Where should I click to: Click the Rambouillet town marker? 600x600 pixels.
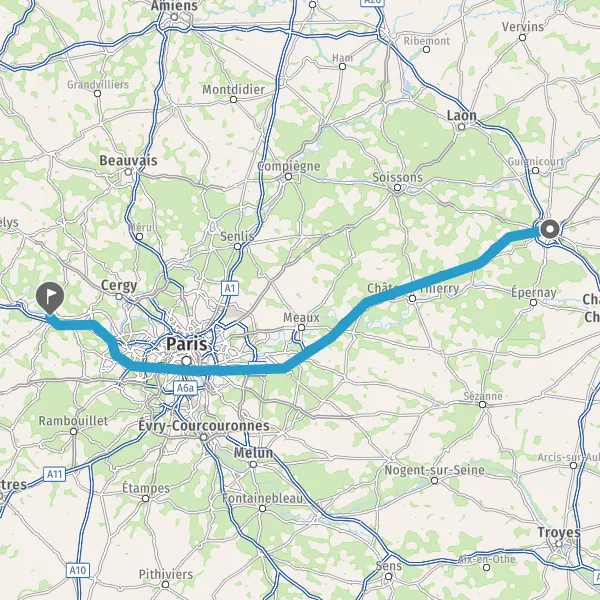[73, 432]
